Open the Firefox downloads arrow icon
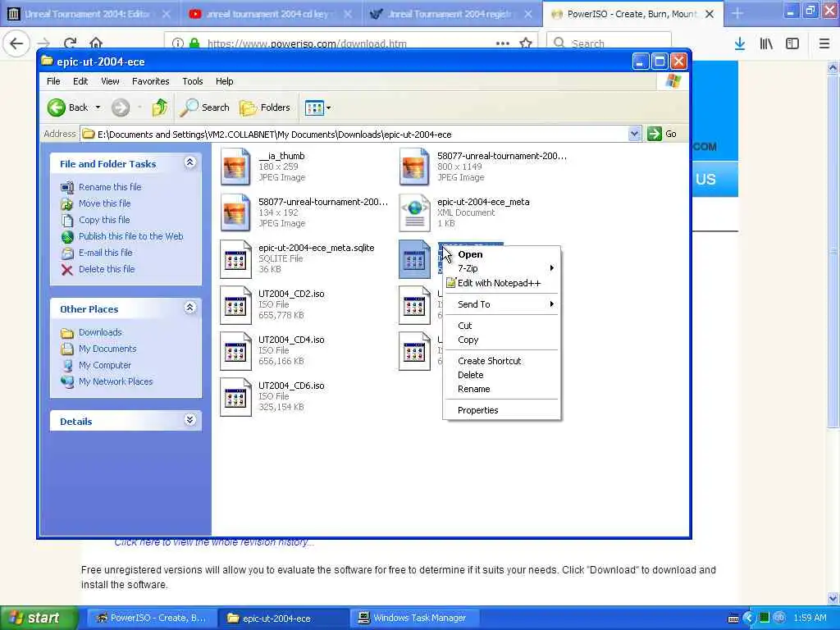This screenshot has height=630, width=840. tap(740, 44)
